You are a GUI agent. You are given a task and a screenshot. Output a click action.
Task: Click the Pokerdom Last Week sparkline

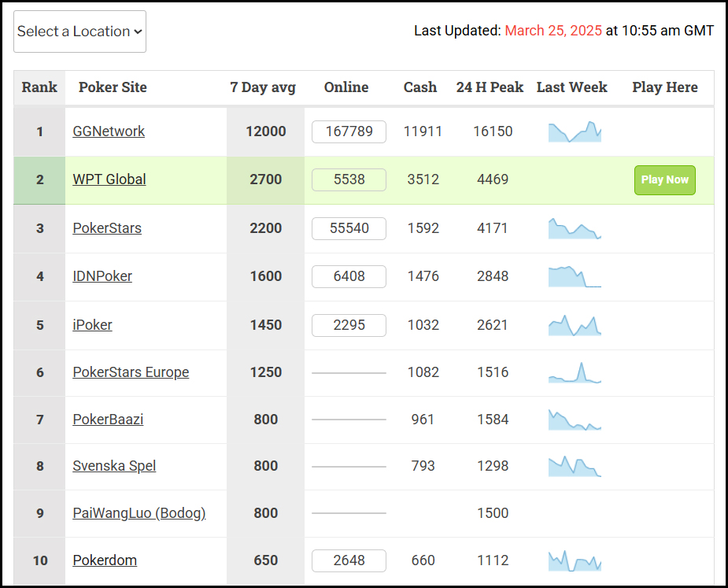(575, 560)
